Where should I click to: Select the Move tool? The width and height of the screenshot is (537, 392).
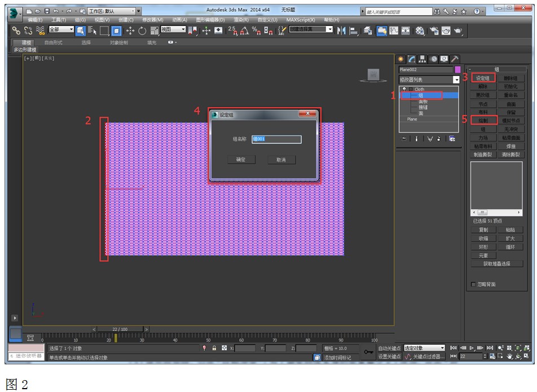[130, 31]
